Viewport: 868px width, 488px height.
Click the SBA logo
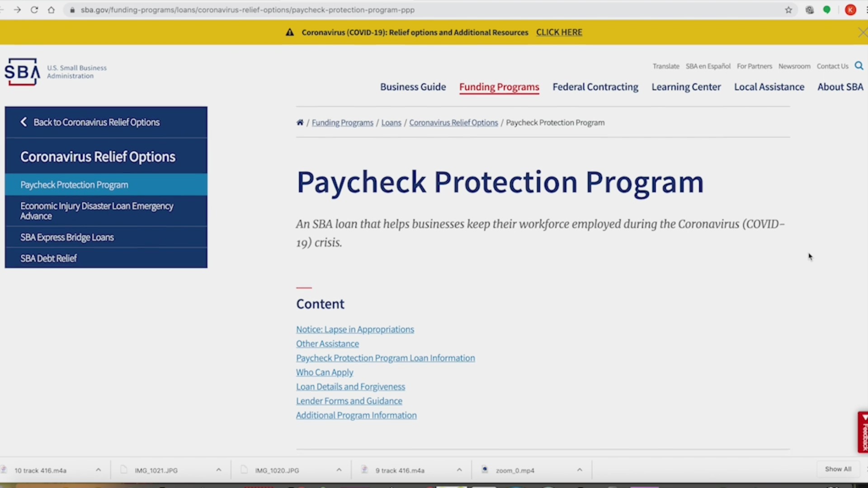coord(23,72)
